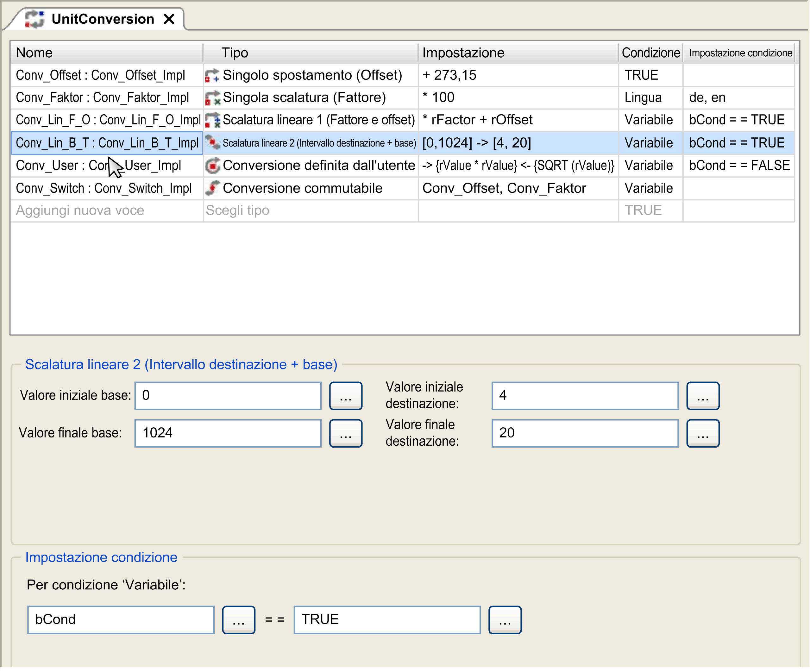Click 'bCond = = TRUE' in Conv_Lin_F_O row
Viewport: 810px width, 672px height.
click(739, 120)
